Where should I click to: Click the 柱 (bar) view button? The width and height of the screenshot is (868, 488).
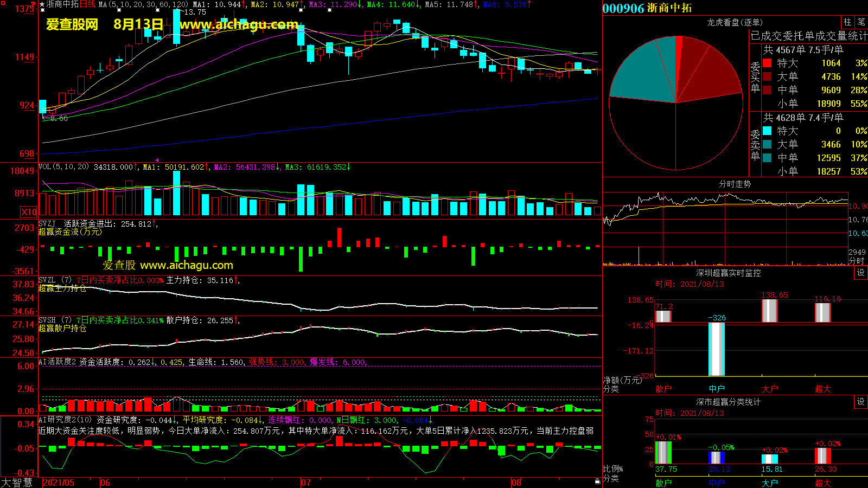coord(847,22)
